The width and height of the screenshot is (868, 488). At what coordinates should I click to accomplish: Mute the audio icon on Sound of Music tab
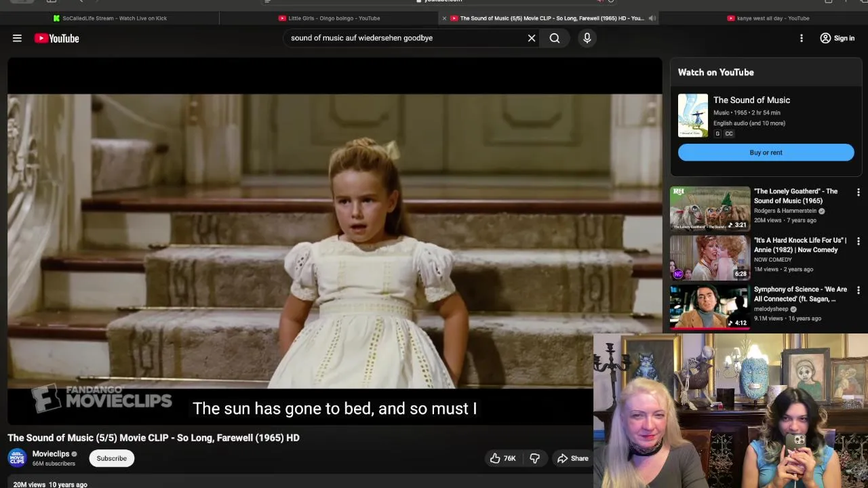pyautogui.click(x=652, y=18)
